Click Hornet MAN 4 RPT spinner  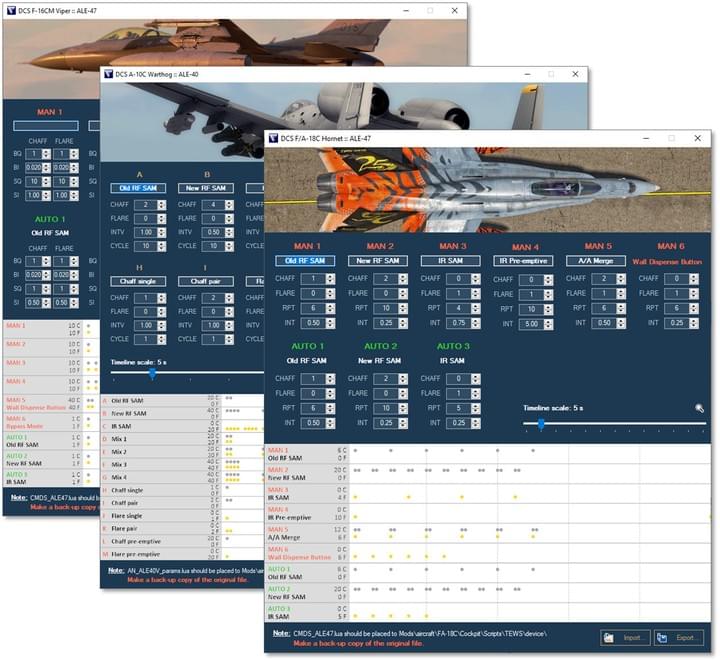click(x=536, y=309)
